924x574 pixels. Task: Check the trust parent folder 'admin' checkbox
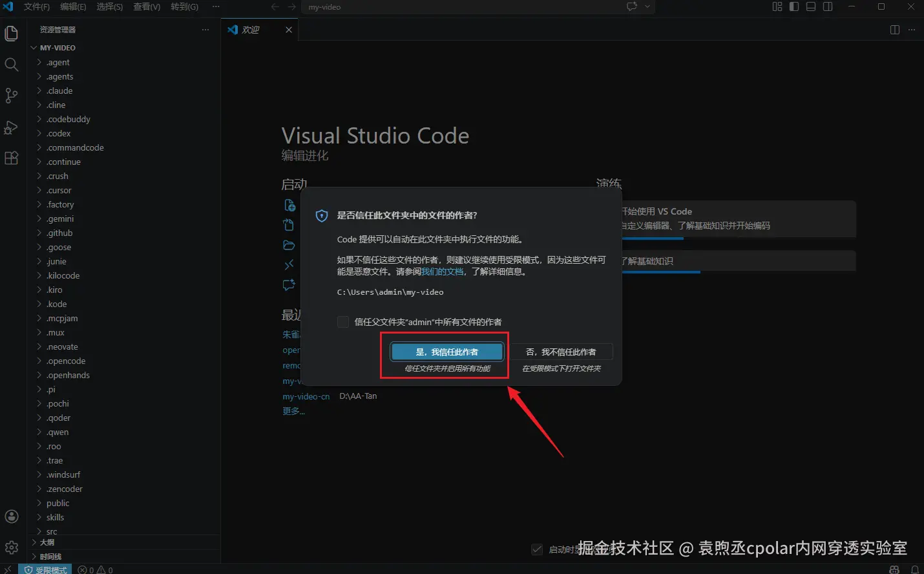coord(343,322)
